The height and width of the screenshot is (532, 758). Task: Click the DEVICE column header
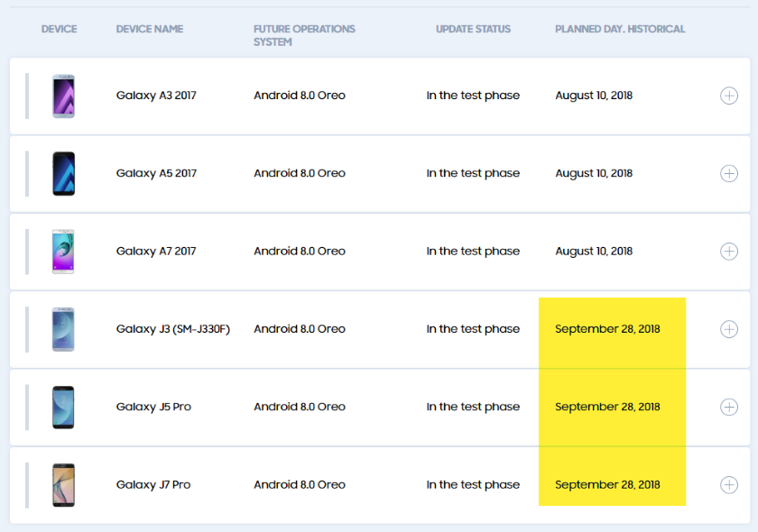[x=59, y=29]
